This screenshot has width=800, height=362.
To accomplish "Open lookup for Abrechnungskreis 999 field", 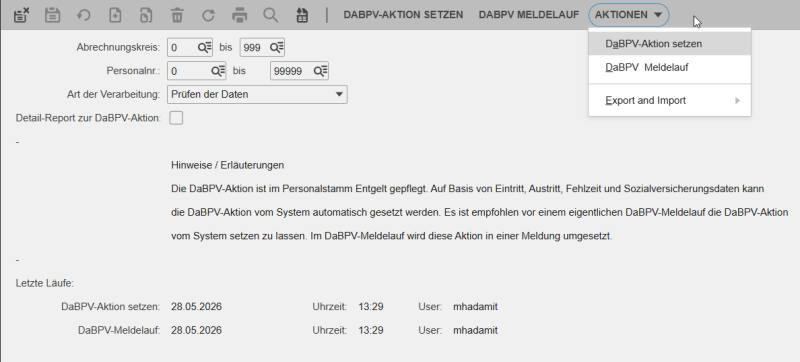I will pyautogui.click(x=277, y=47).
